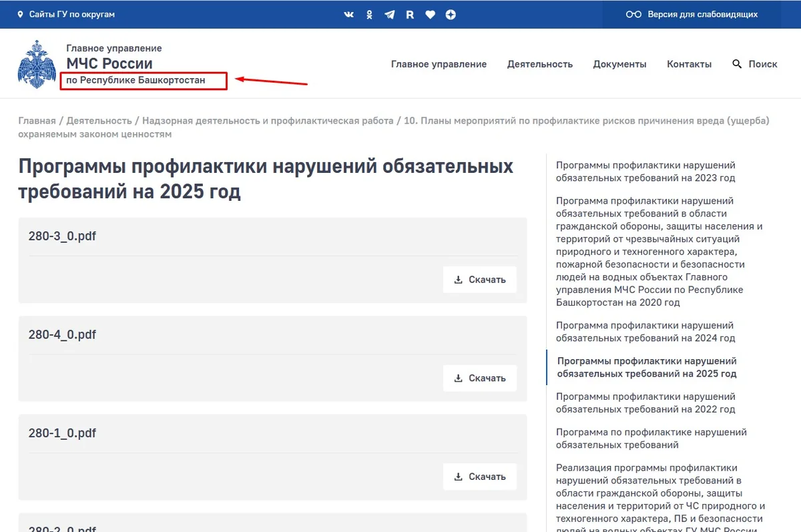Viewport: 801px width, 532px height.
Task: Click download icon for 280-3_0.pdf
Action: pyautogui.click(x=459, y=280)
